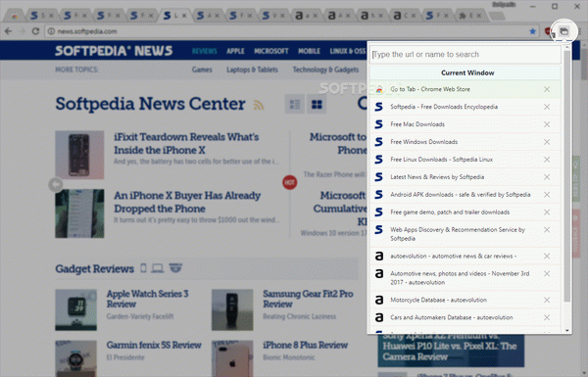Close the Web Apps Discovery entry
This screenshot has height=377, width=588.
(547, 230)
